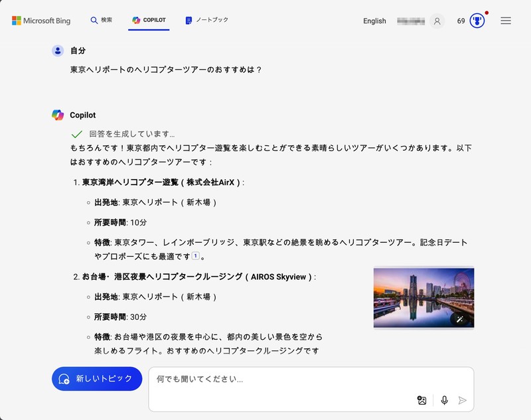Click the send message arrow
This screenshot has height=420, width=531.
(x=462, y=400)
